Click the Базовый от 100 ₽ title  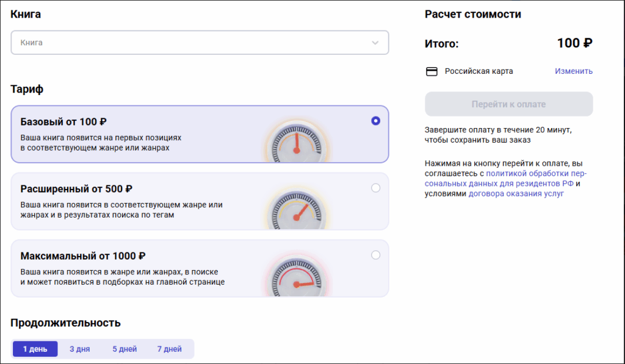pos(63,122)
